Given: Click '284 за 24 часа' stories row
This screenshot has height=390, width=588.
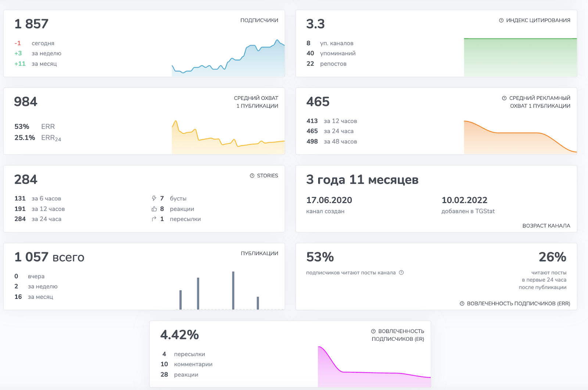Looking at the screenshot, I should tap(38, 219).
